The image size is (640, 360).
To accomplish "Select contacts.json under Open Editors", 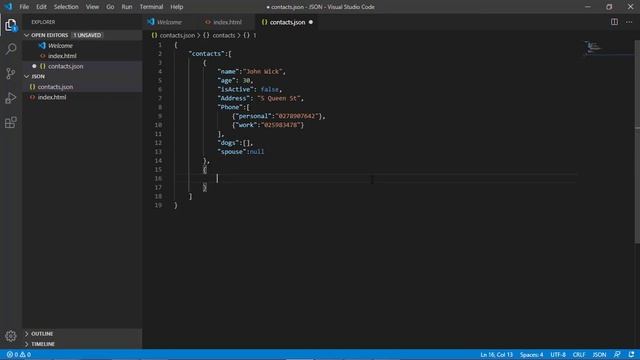I will pyautogui.click(x=82, y=66).
